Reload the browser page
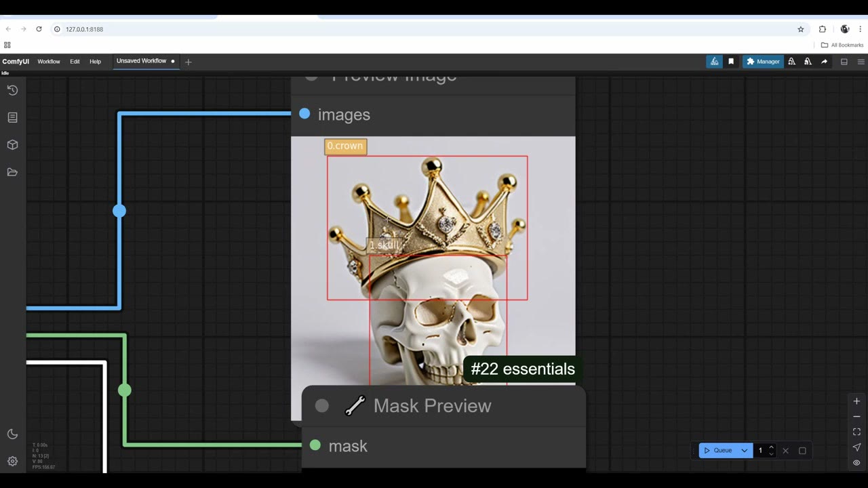This screenshot has width=868, height=488. point(39,29)
